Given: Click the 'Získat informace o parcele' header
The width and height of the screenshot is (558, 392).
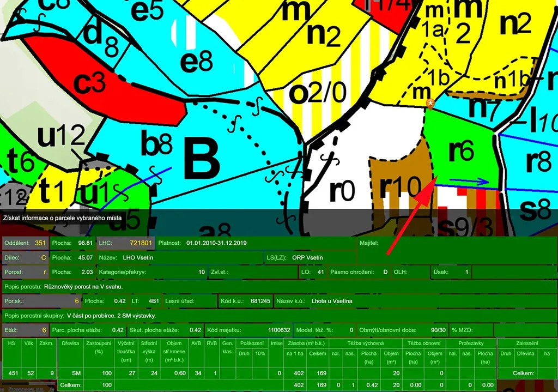Looking at the screenshot, I should (62, 218).
